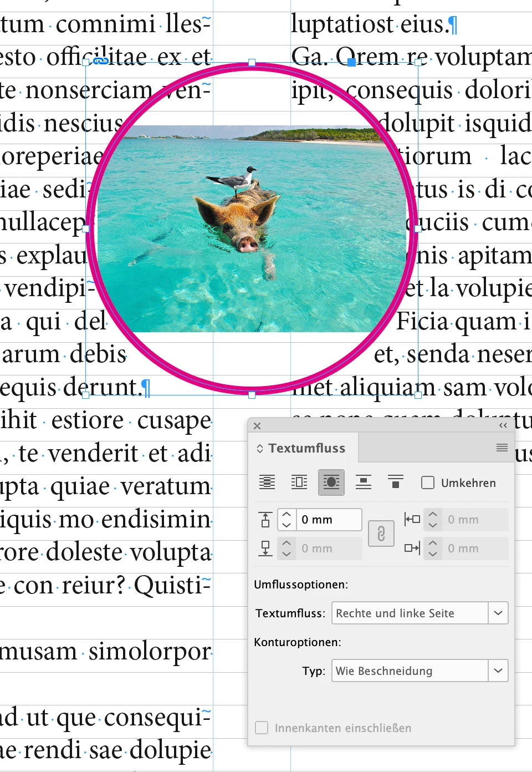Click the frame's bottom center handle
The width and height of the screenshot is (532, 772).
[x=252, y=395]
